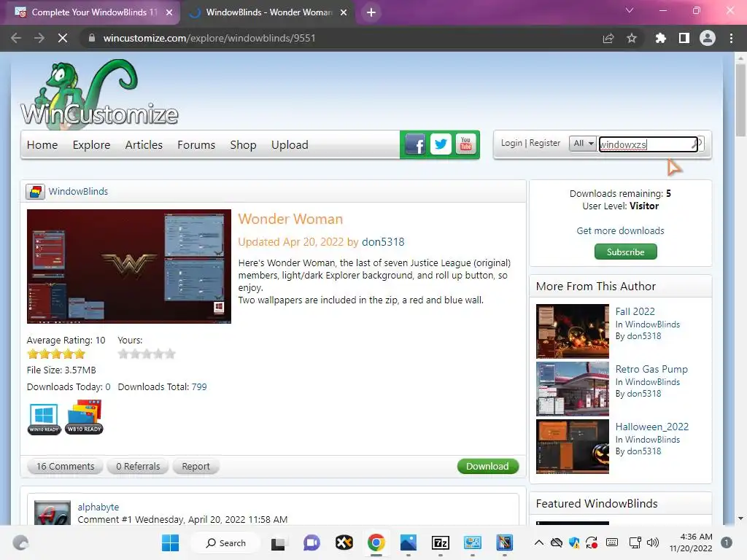
Task: Open the Retro Gas Pump title link
Action: point(651,369)
